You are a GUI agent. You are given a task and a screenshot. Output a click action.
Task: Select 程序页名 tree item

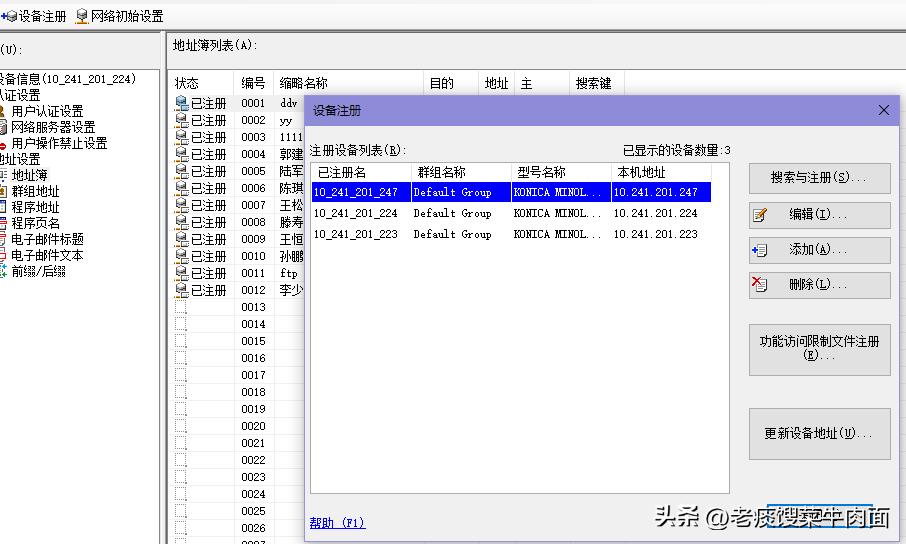35,223
